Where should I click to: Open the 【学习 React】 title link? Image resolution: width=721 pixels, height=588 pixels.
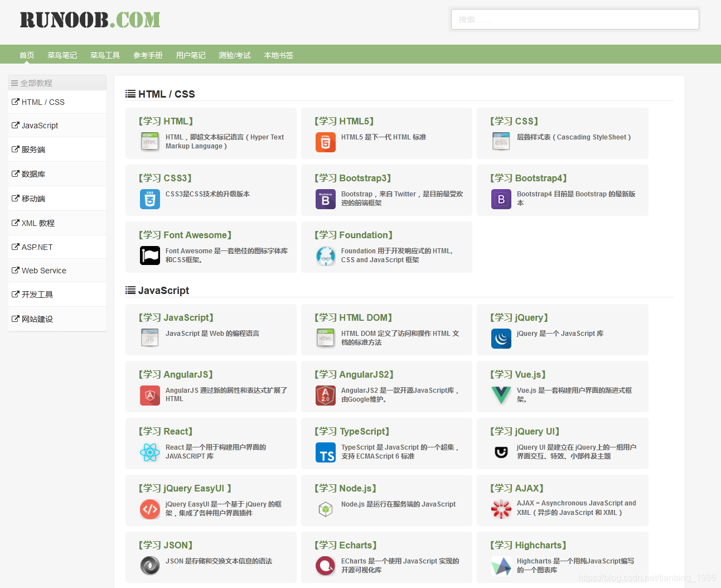(x=166, y=431)
